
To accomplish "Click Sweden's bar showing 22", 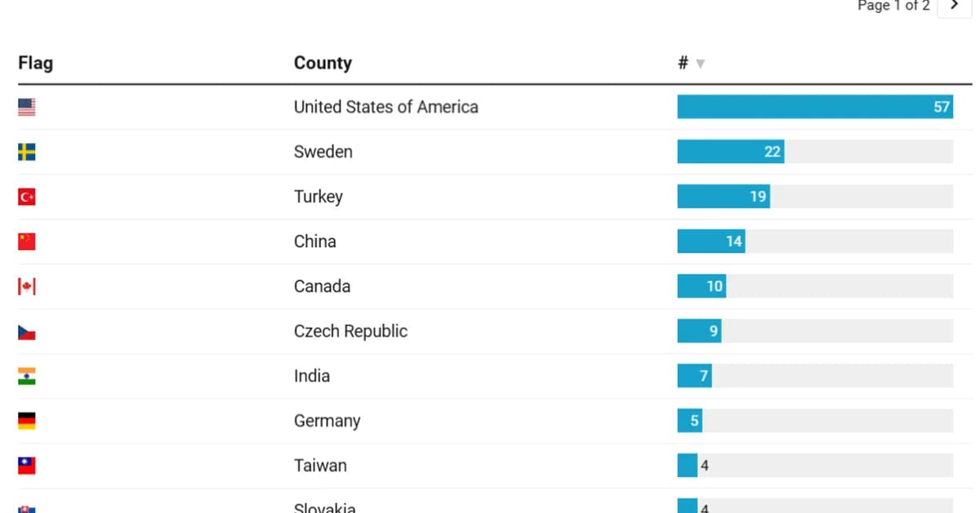I will [x=730, y=152].
